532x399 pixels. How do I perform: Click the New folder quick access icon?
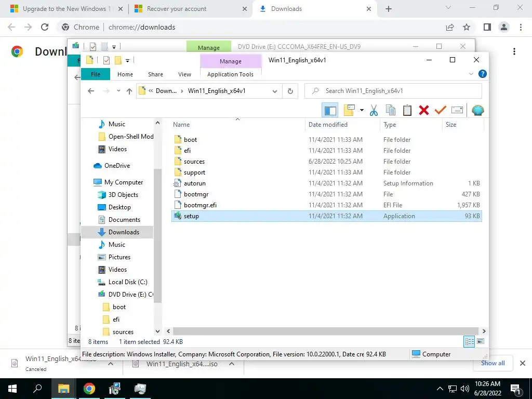(x=118, y=60)
